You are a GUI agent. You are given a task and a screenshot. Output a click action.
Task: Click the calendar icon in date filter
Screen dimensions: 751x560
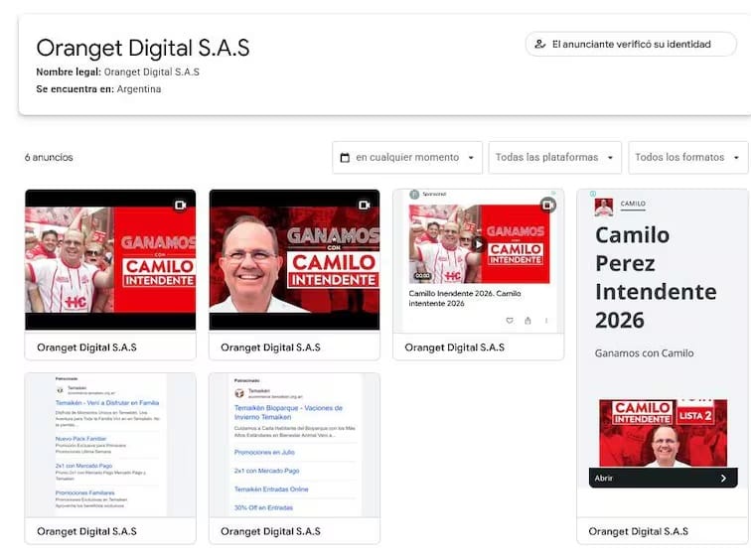tap(345, 158)
